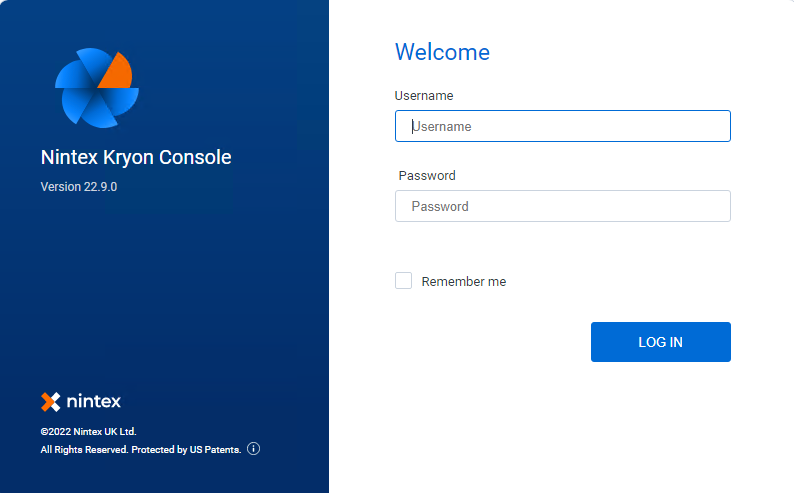Click the Nintex Kryon Console title
The width and height of the screenshot is (794, 493).
pos(136,157)
